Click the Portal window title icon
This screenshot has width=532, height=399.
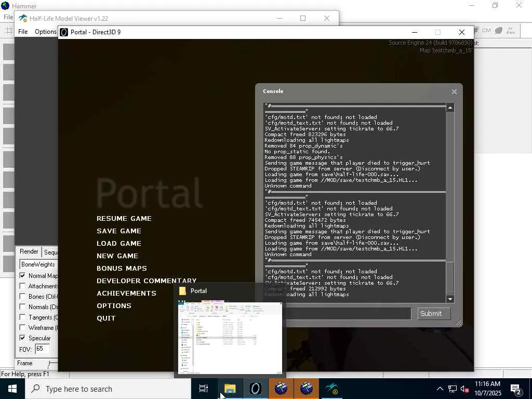pyautogui.click(x=64, y=32)
